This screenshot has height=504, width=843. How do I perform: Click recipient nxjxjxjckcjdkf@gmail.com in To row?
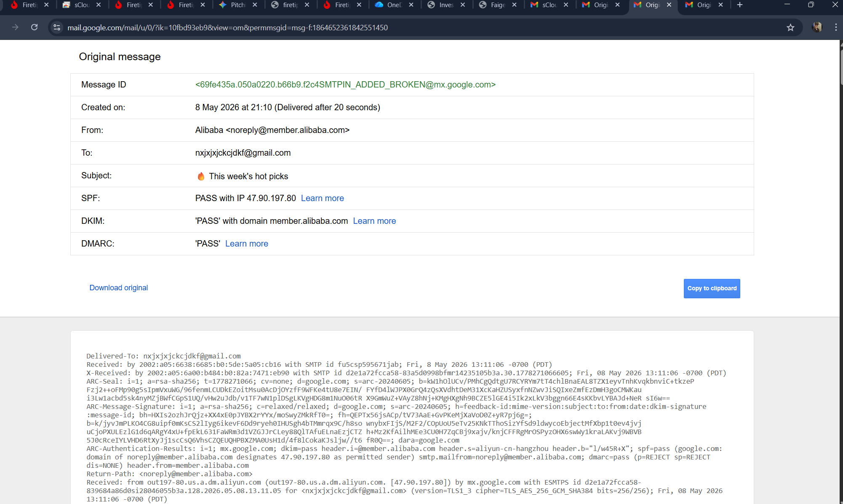click(243, 153)
